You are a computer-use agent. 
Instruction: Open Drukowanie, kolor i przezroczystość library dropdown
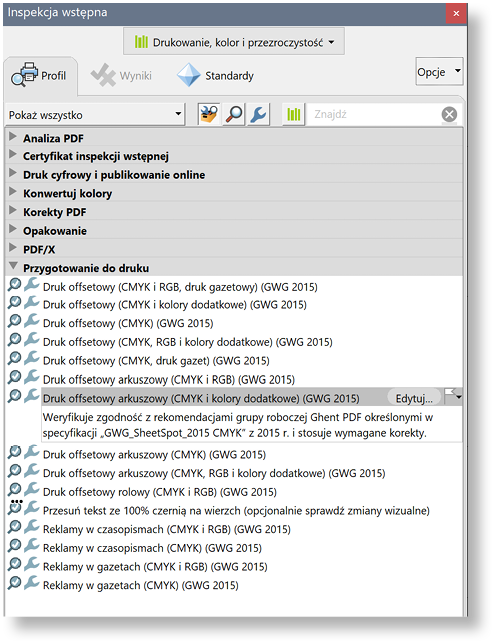point(234,42)
